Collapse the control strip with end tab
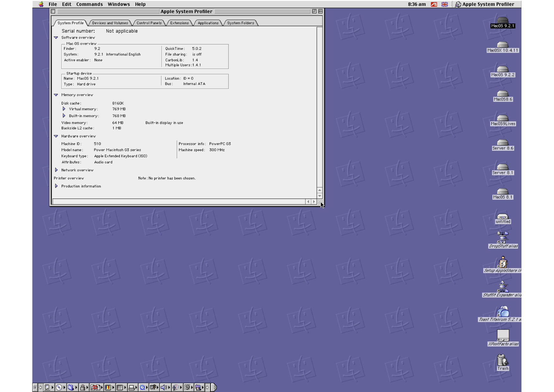 [214, 387]
